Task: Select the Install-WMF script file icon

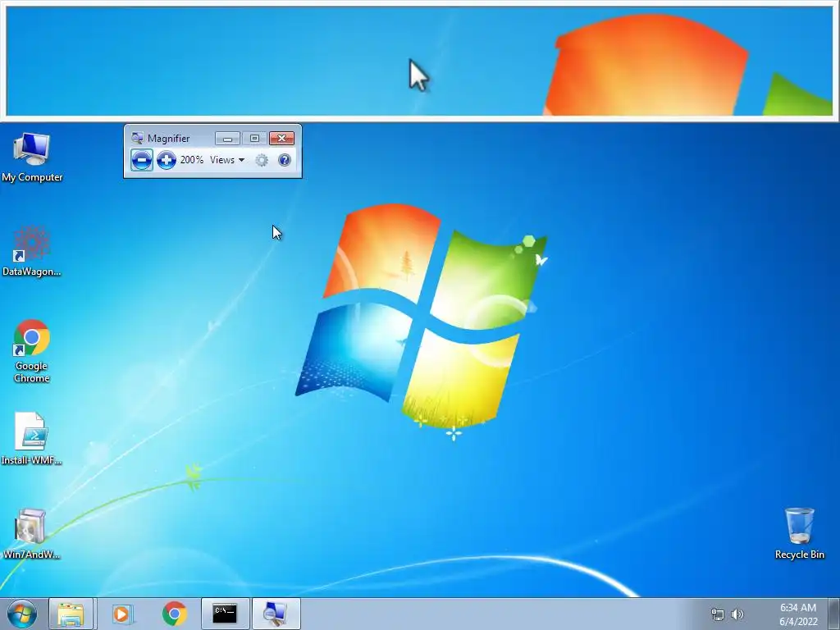Action: 32,439
